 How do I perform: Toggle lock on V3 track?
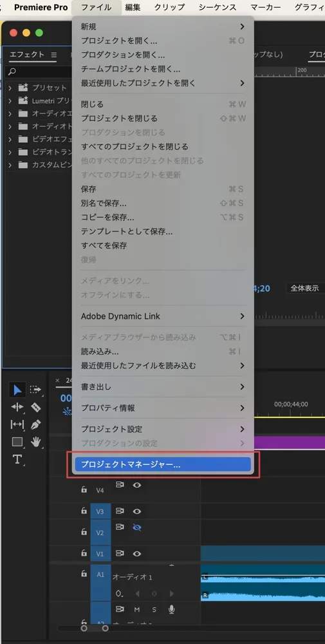coord(84,511)
